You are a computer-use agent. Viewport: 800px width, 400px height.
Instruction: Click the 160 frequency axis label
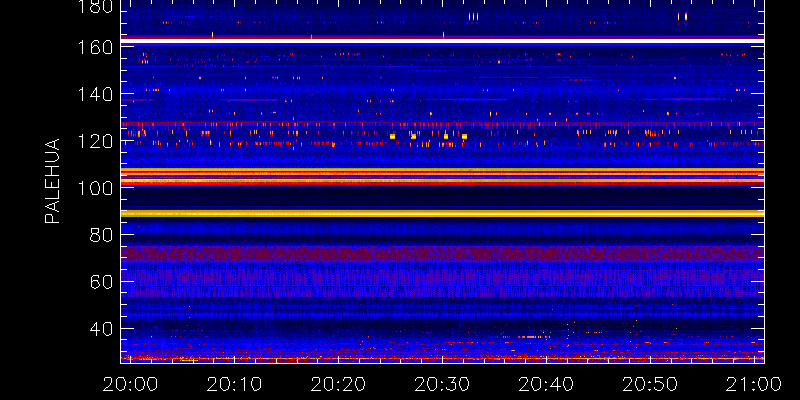[95, 47]
